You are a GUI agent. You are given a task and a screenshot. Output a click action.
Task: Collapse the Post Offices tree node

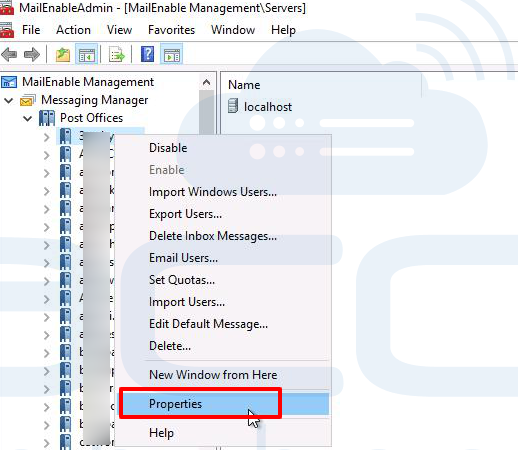pos(28,118)
